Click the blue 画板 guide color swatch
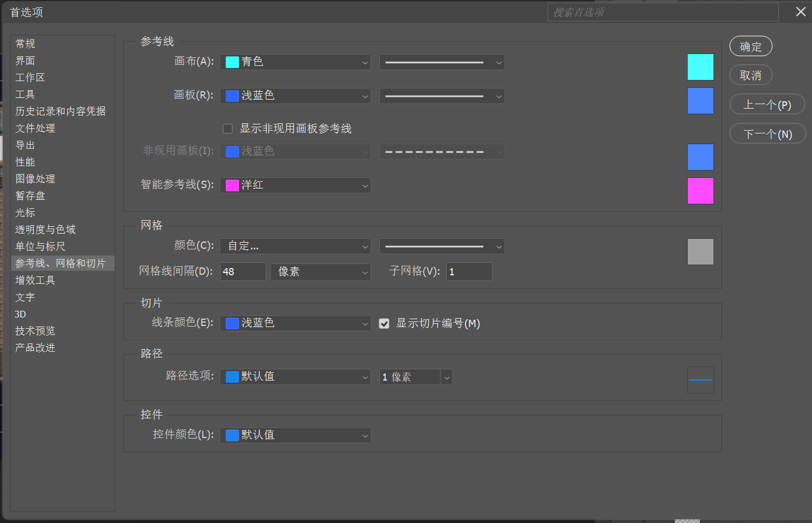 coord(701,101)
